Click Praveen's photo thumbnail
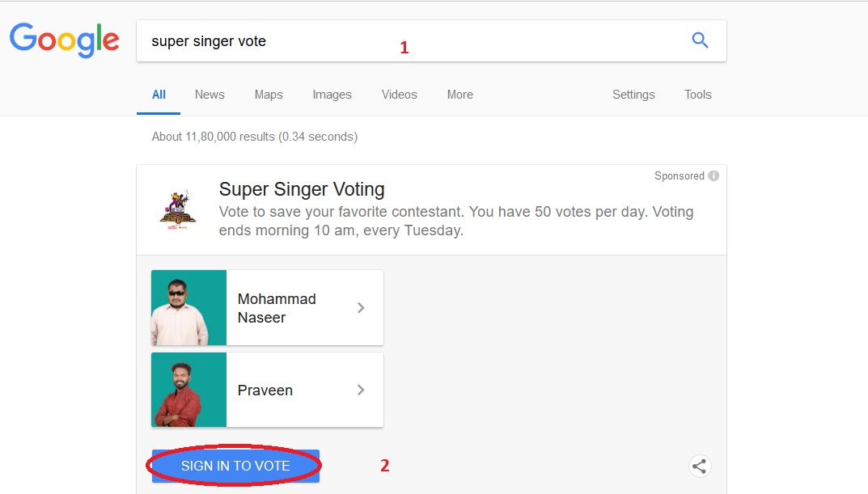This screenshot has height=494, width=868. 188,390
